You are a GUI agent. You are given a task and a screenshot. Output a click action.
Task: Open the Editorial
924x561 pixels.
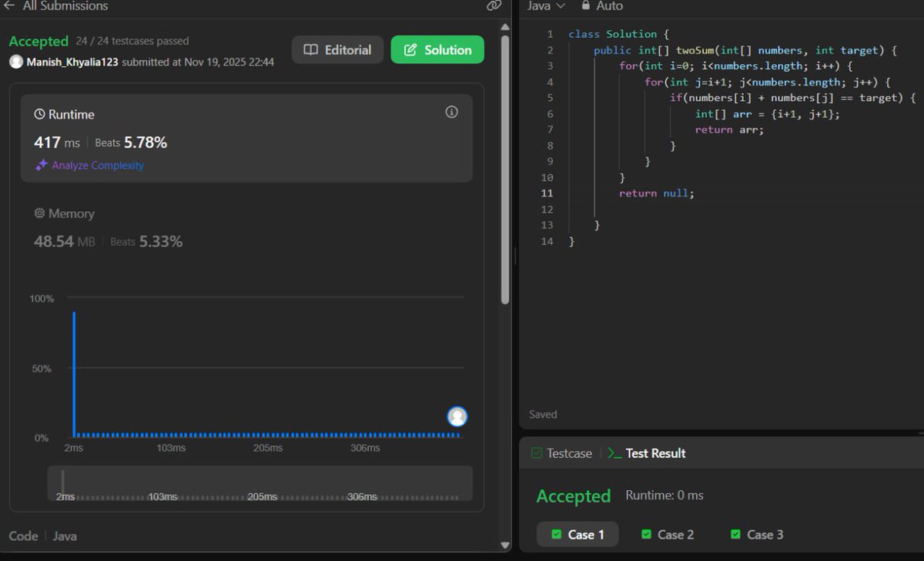[337, 50]
